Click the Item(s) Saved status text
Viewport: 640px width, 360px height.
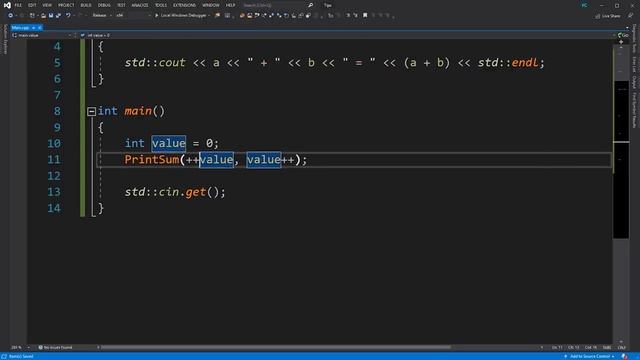tap(21, 356)
